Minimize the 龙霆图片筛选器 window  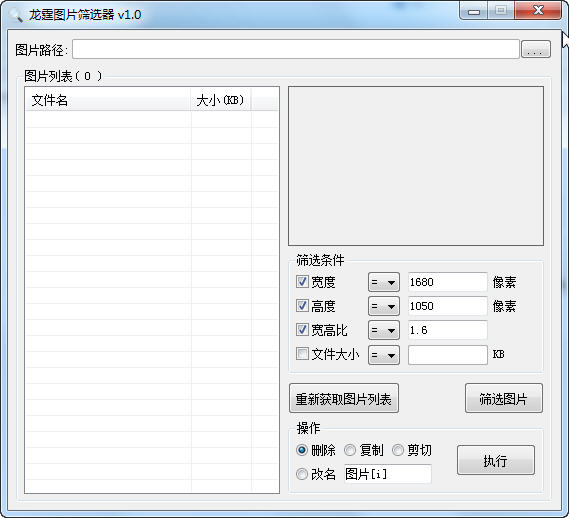[473, 11]
